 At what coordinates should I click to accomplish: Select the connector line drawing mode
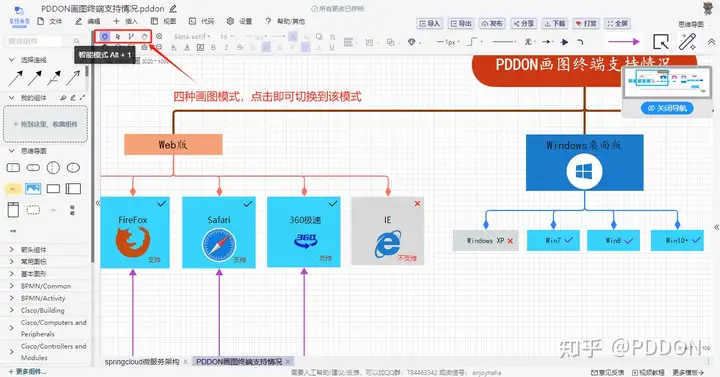click(131, 36)
